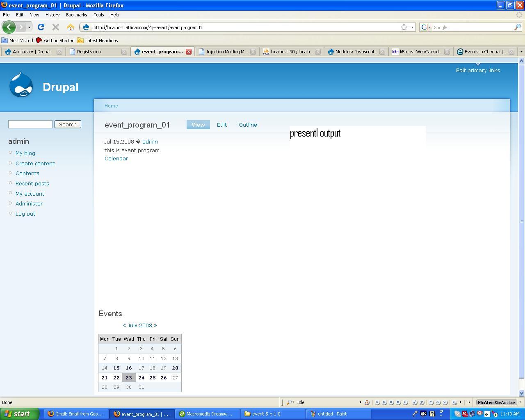Click the Drupal drop logo
This screenshot has height=420, width=525.
click(21, 85)
